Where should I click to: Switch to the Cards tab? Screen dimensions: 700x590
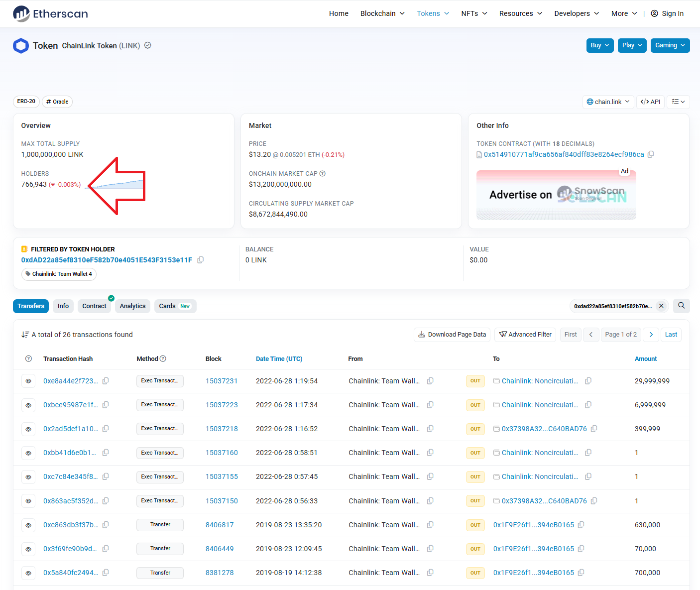pos(175,306)
